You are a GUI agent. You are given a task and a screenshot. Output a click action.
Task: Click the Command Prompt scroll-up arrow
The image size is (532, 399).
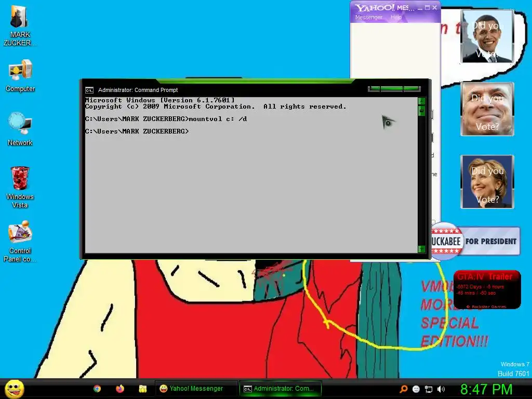(421, 101)
